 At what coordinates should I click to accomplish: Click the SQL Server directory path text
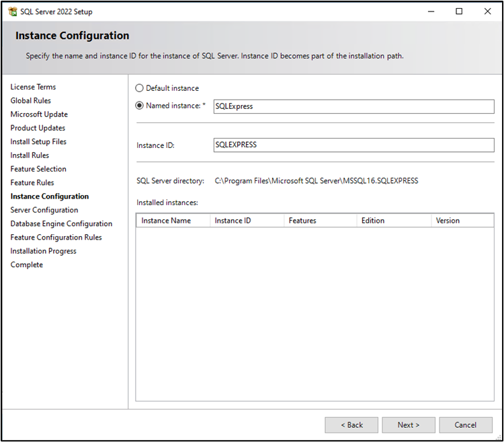pos(317,181)
